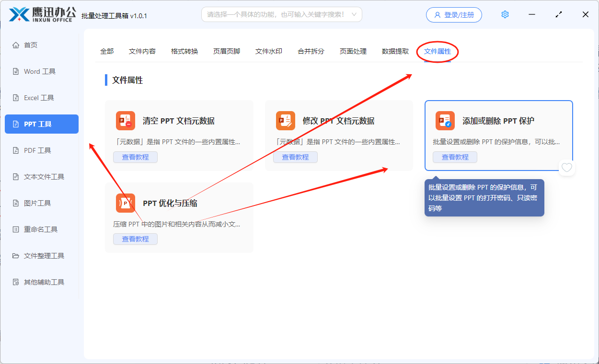Click the rename tool icon in sidebar

[x=16, y=229]
